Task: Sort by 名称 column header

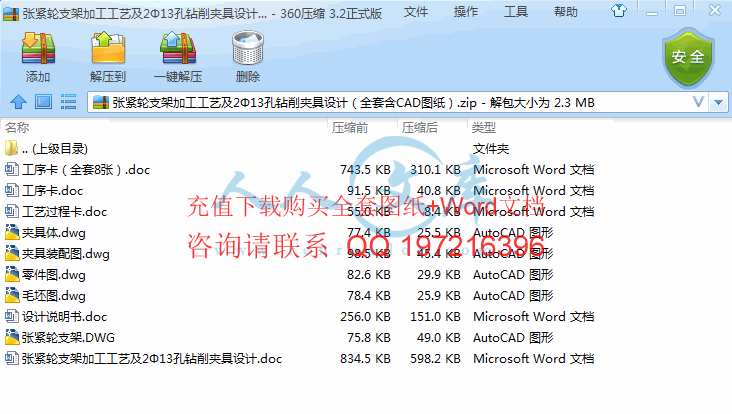Action: pos(17,127)
